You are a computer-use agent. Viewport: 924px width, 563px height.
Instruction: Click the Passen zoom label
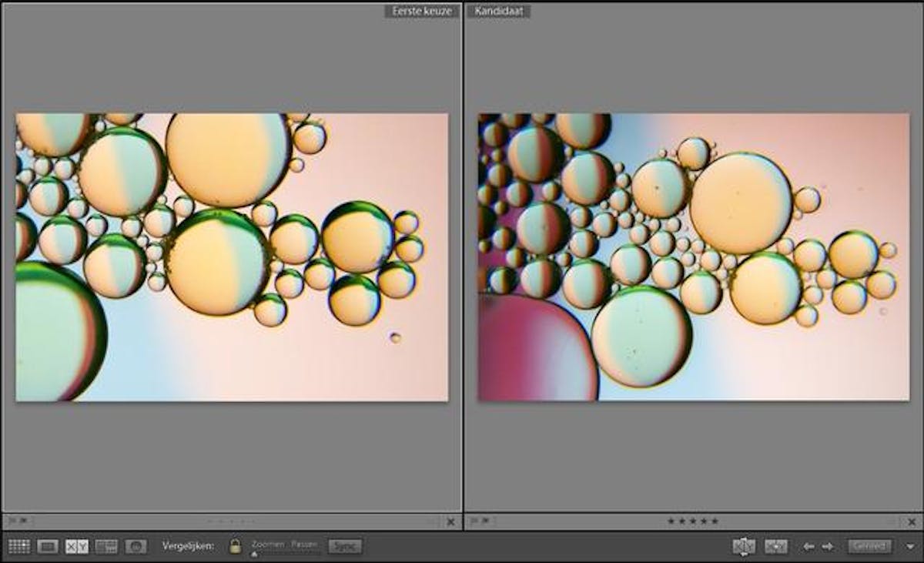click(x=304, y=543)
